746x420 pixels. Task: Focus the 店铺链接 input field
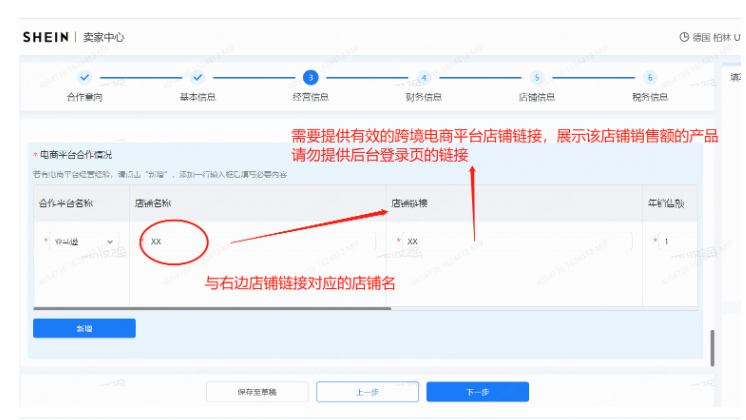click(x=515, y=242)
